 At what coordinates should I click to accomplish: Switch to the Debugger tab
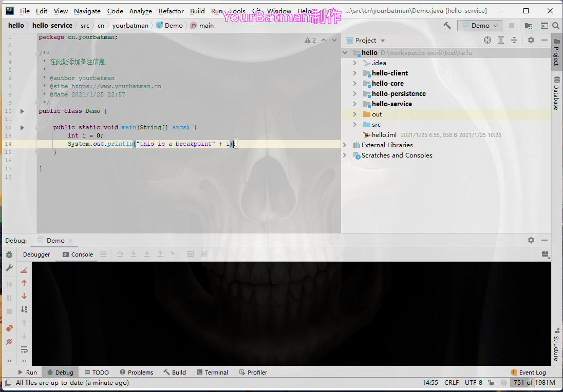coord(36,254)
